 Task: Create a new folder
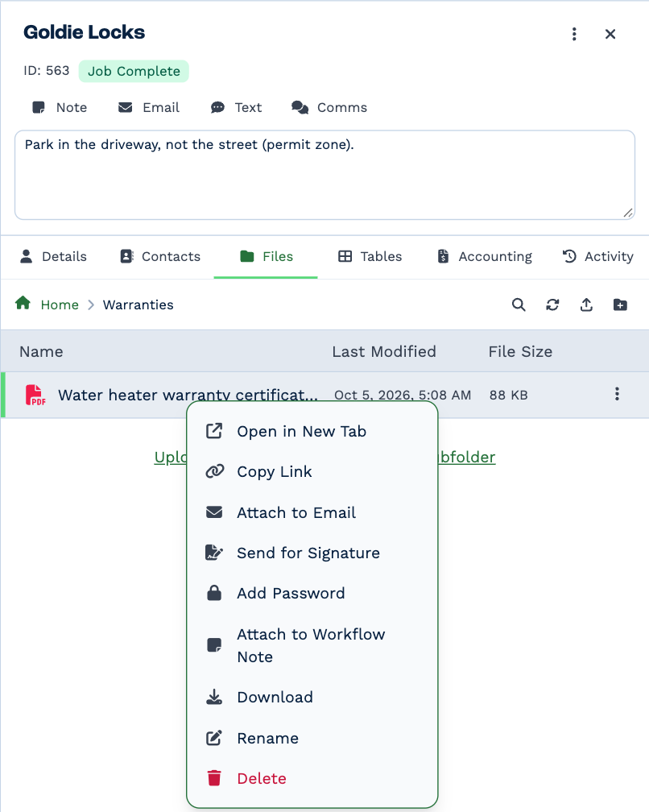pos(620,304)
